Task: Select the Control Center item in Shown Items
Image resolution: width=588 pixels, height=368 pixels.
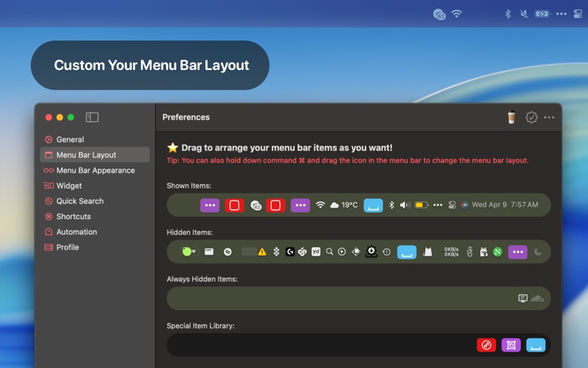Action: 452,205
